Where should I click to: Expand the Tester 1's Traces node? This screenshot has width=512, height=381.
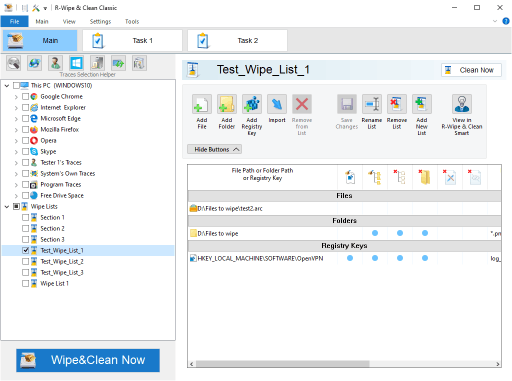(16, 163)
